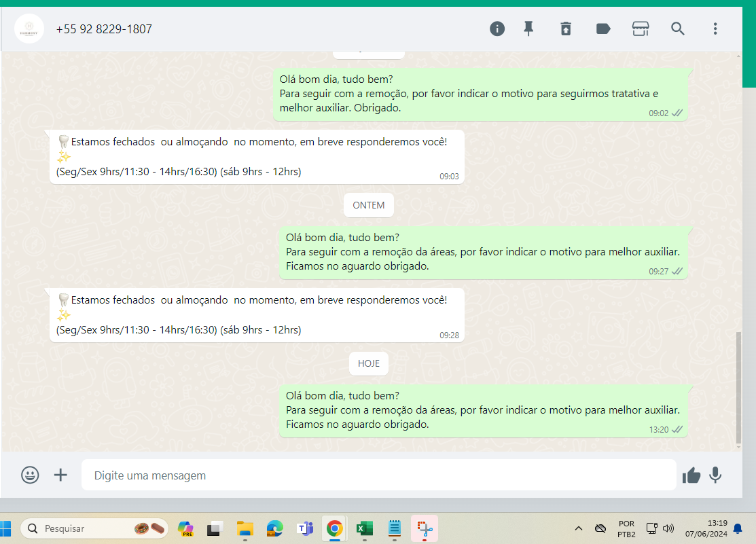Pin this chat with the pushpin icon

(x=528, y=29)
